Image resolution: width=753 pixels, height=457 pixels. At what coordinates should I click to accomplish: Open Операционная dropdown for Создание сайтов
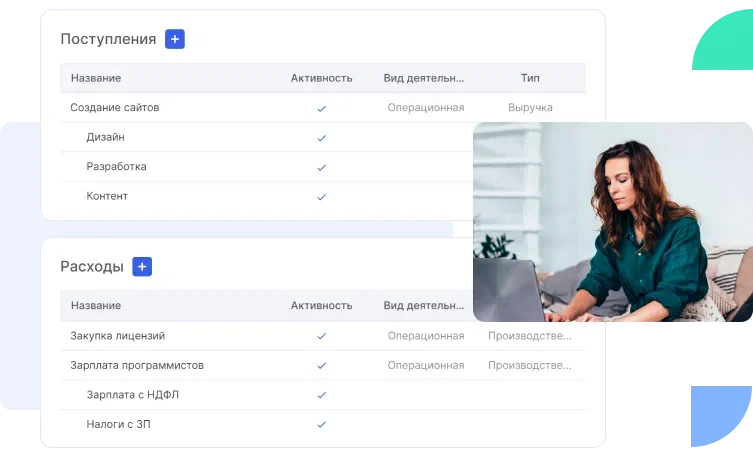click(425, 108)
